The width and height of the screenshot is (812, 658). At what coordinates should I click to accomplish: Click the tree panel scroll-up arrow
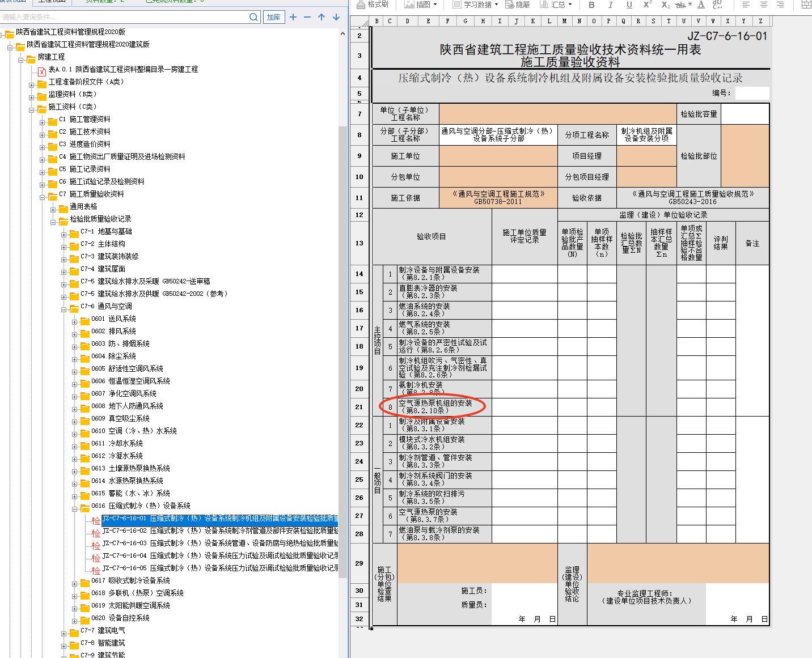tap(342, 34)
